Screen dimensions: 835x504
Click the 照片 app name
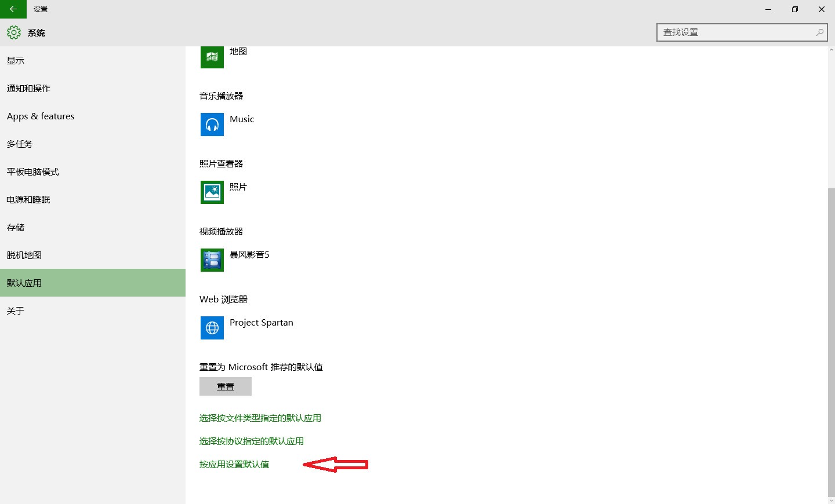coord(238,187)
